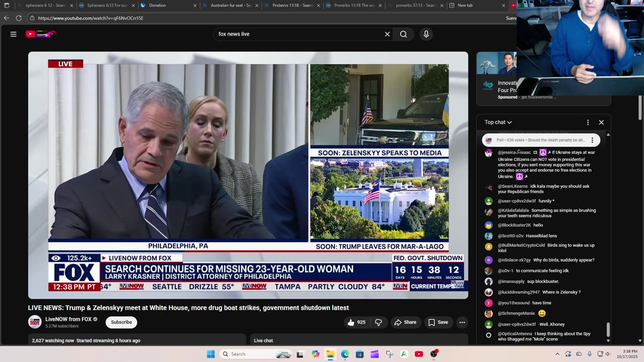Open the browser tab actions icon
Screen dimensions: 644x362
tap(7, 6)
